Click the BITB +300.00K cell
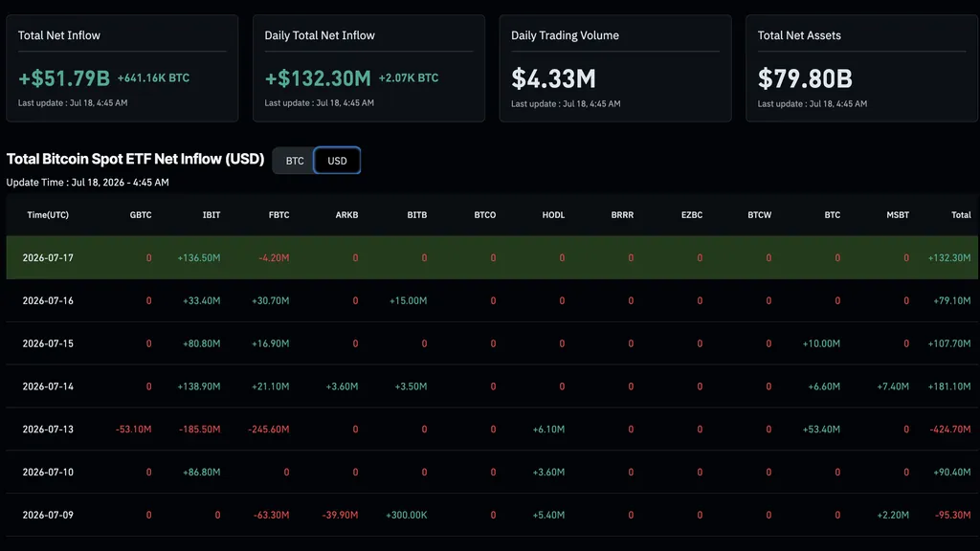The image size is (980, 551). 406,515
